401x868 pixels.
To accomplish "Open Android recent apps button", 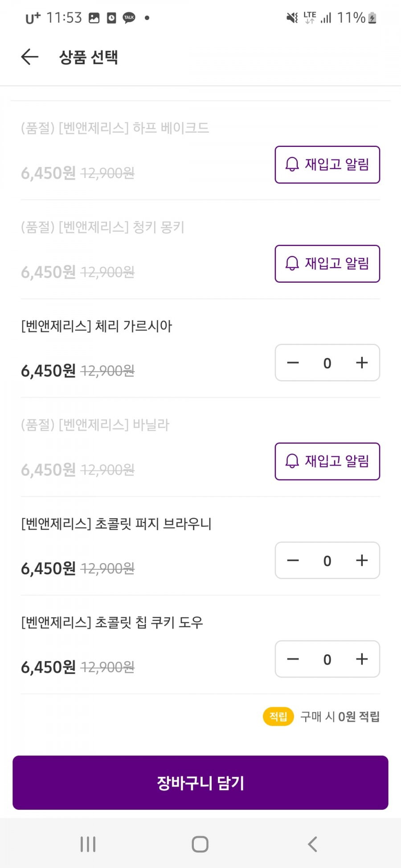I will pos(88,844).
